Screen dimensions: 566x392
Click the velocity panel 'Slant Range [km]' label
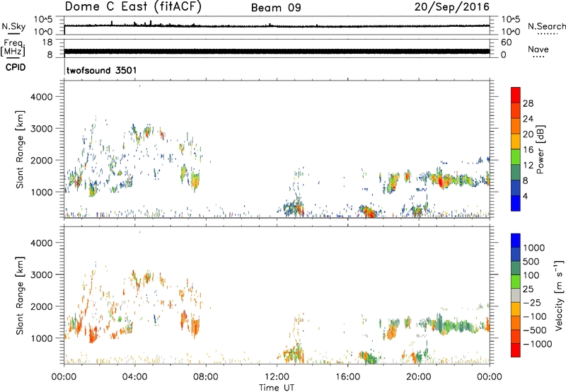pos(20,296)
